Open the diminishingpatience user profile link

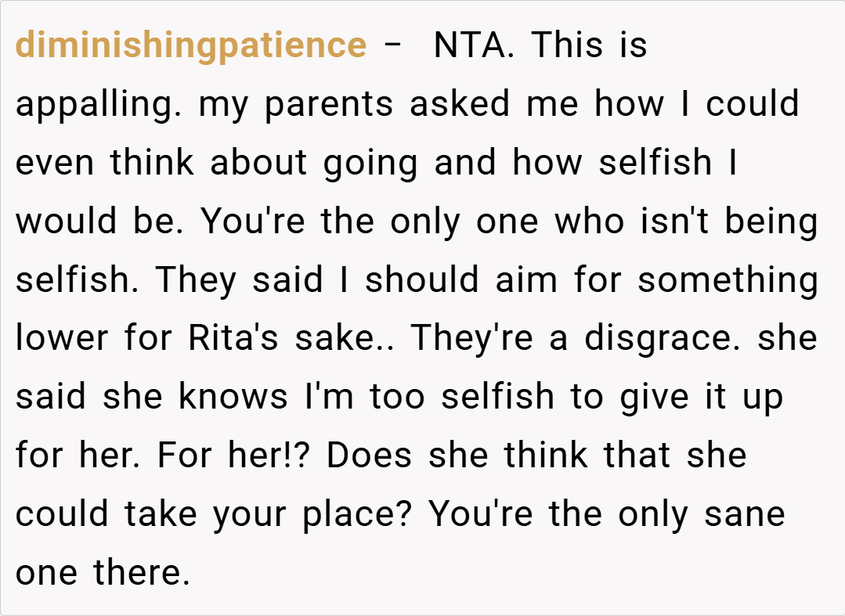point(190,45)
